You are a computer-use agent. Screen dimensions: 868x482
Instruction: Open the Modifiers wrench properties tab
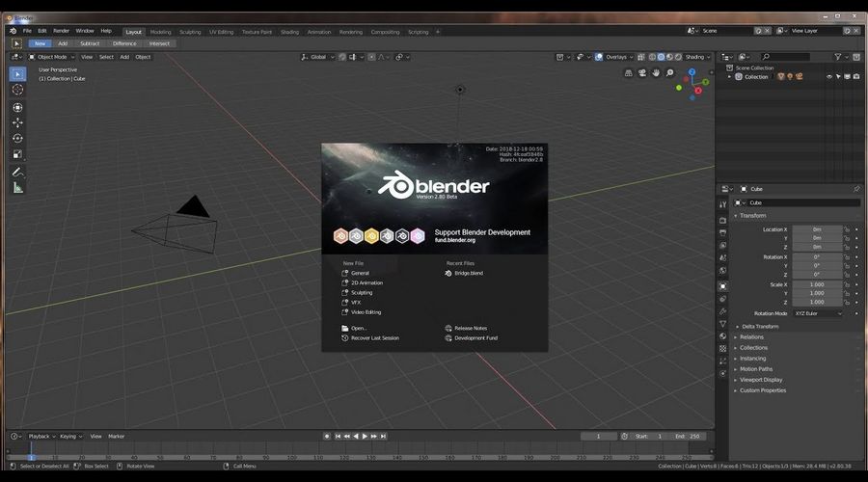[x=722, y=311]
